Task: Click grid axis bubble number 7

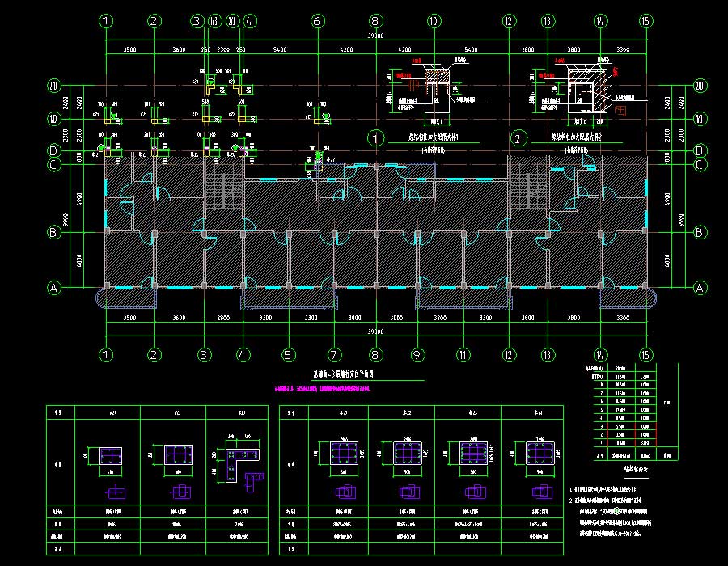Action: point(332,354)
